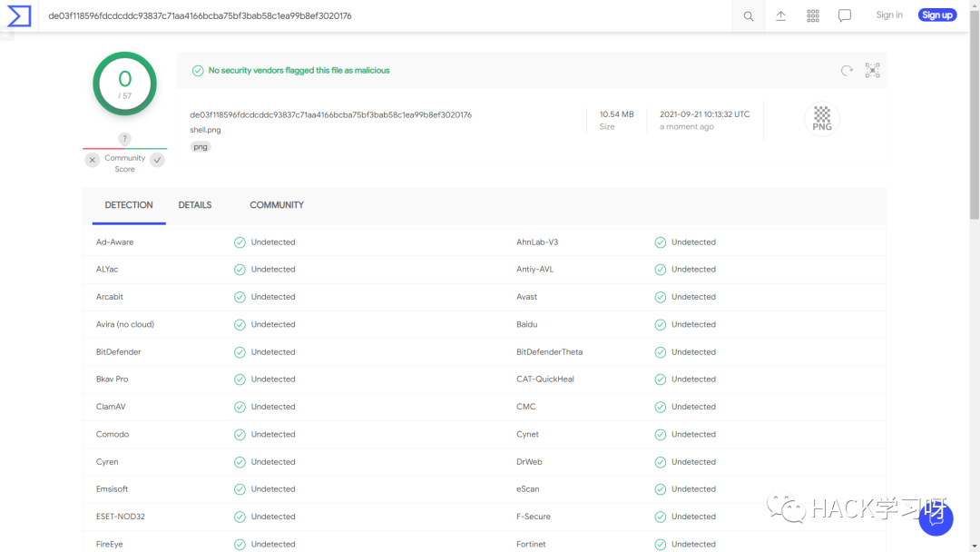Click the Arcabit vendor name
Image resolution: width=980 pixels, height=552 pixels.
[110, 297]
